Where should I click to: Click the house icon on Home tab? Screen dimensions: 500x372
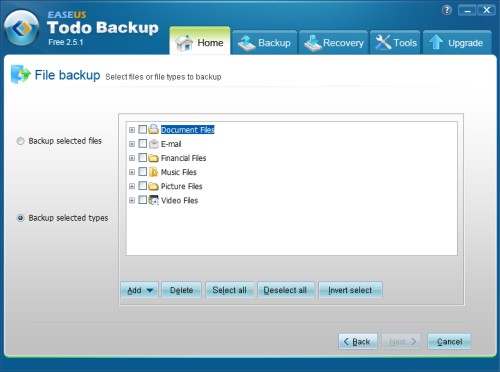pyautogui.click(x=184, y=43)
